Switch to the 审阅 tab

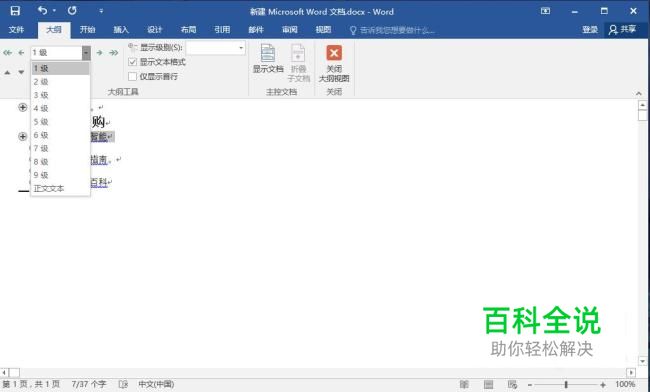coord(289,30)
